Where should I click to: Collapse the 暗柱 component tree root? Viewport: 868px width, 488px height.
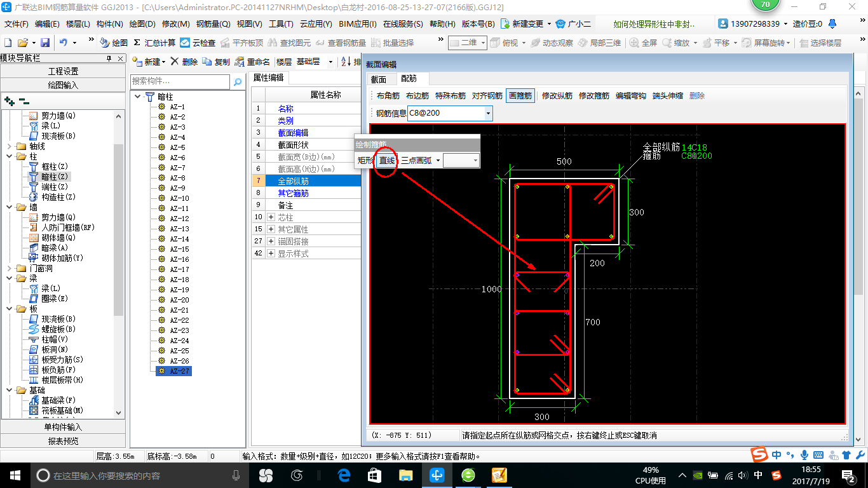(139, 97)
